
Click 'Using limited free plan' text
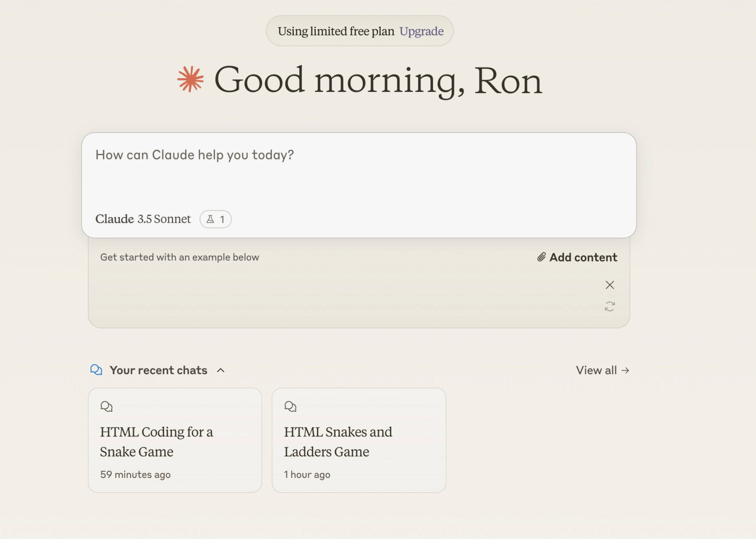tap(336, 31)
